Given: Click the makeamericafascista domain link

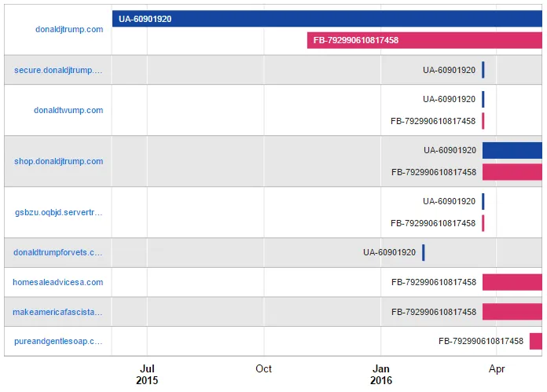Looking at the screenshot, I should click(x=58, y=312).
